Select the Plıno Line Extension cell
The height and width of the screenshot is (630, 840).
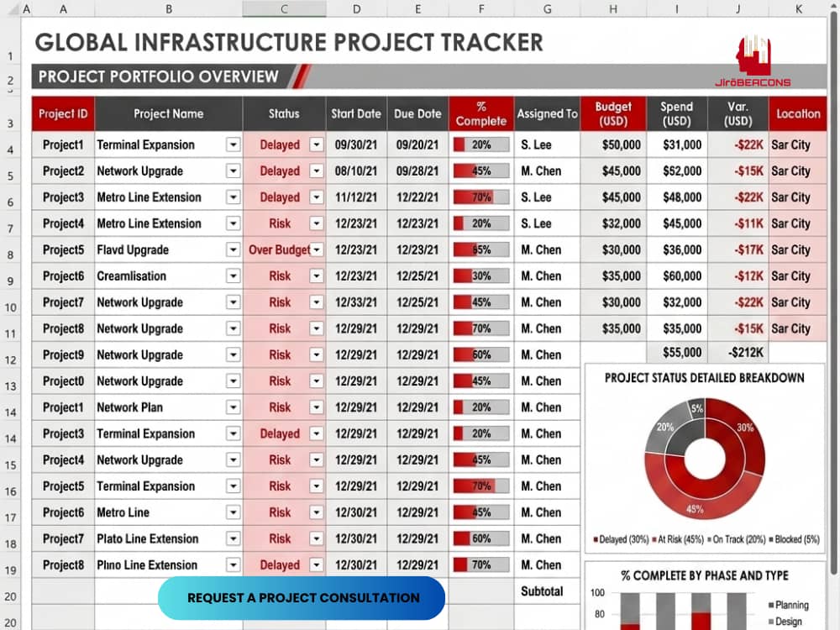(x=169, y=564)
